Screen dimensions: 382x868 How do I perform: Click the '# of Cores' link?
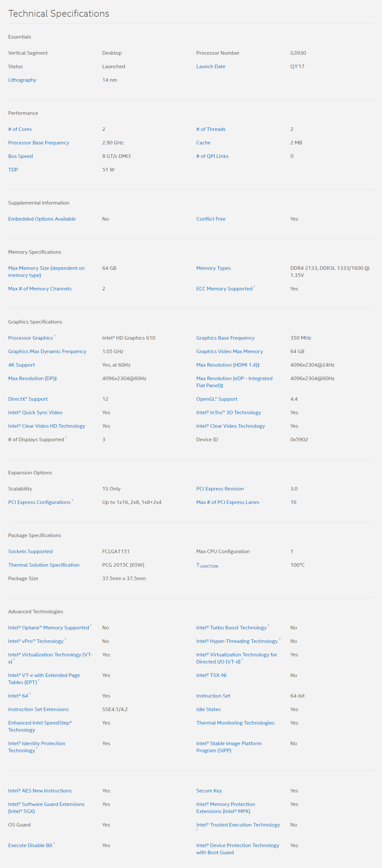tap(20, 129)
